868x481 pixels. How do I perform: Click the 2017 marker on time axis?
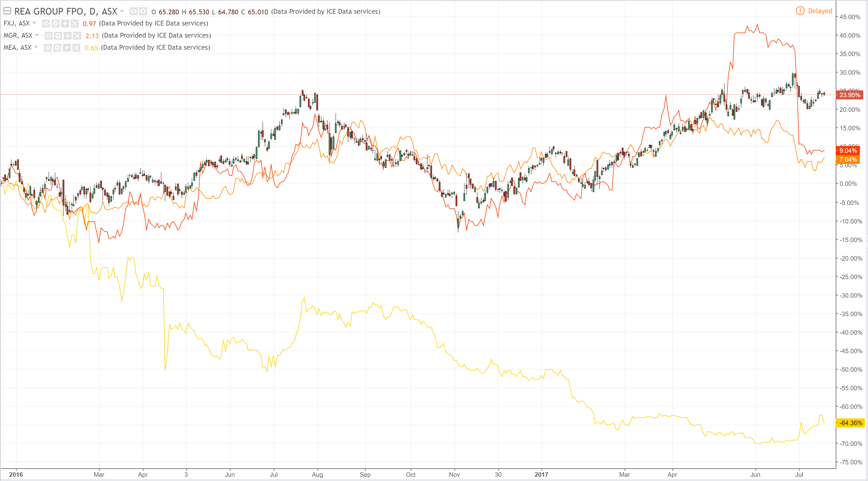coord(541,474)
